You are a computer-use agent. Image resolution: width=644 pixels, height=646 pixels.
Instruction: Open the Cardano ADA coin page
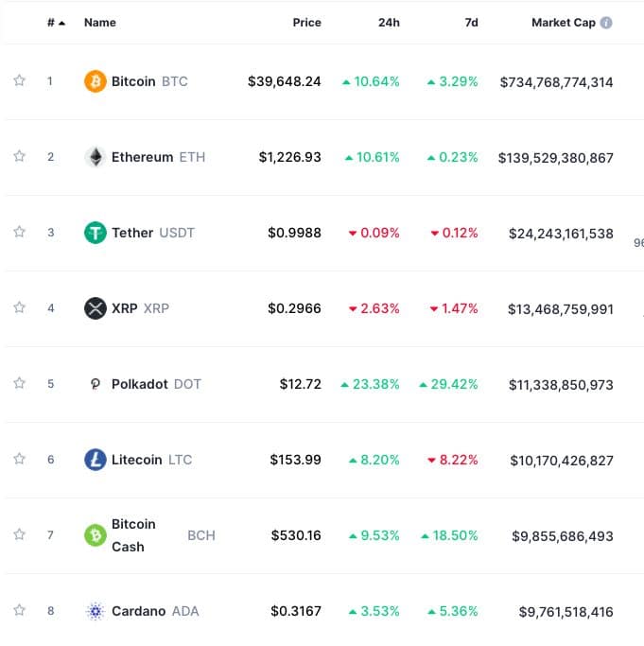[140, 611]
